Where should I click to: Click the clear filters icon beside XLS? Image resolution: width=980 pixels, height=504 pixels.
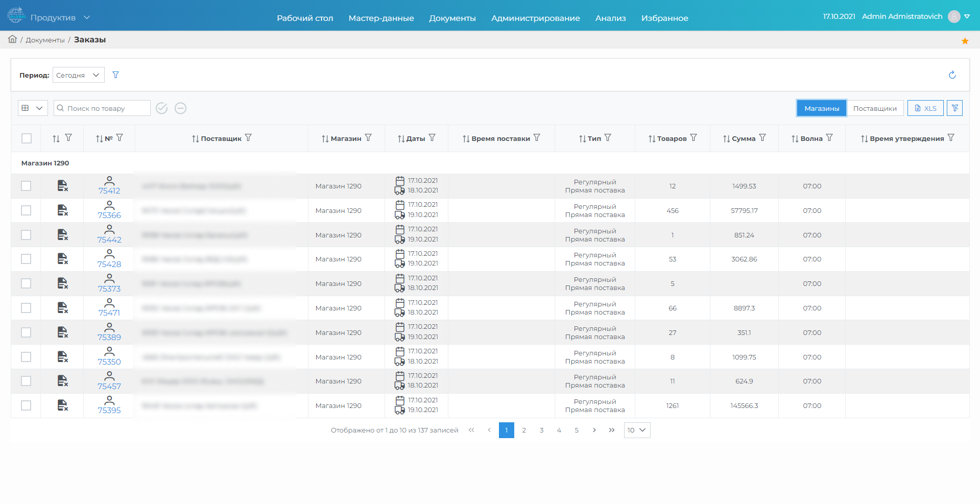click(x=954, y=108)
